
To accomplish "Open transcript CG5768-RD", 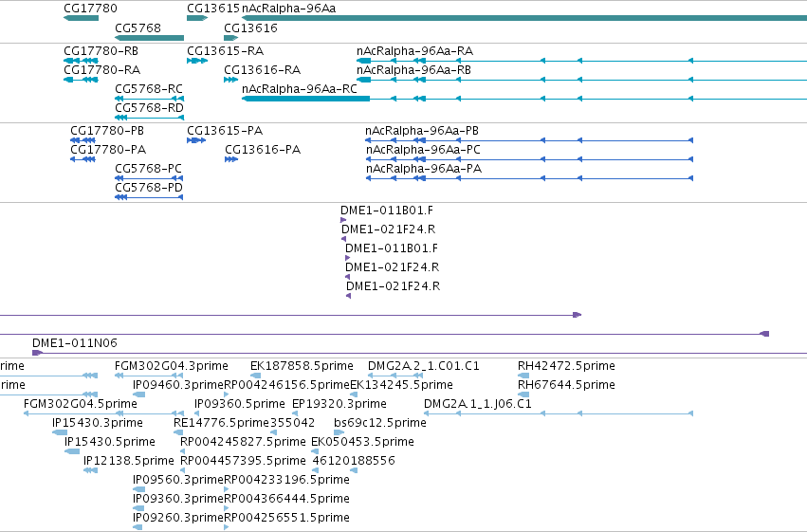I will click(149, 108).
